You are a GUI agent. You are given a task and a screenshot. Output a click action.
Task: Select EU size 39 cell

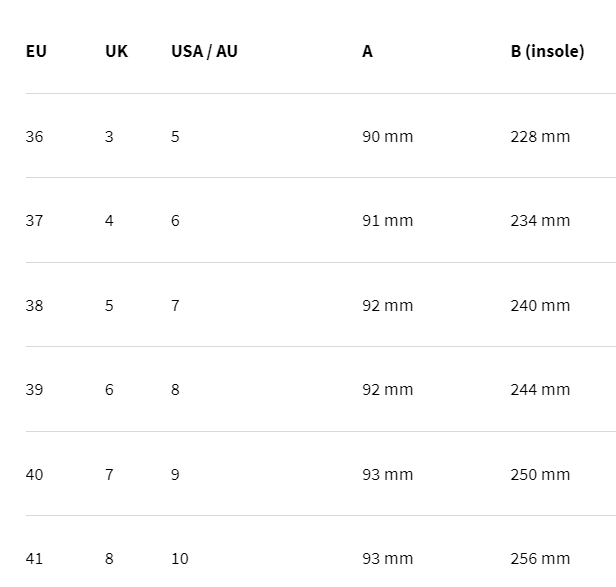click(x=35, y=390)
